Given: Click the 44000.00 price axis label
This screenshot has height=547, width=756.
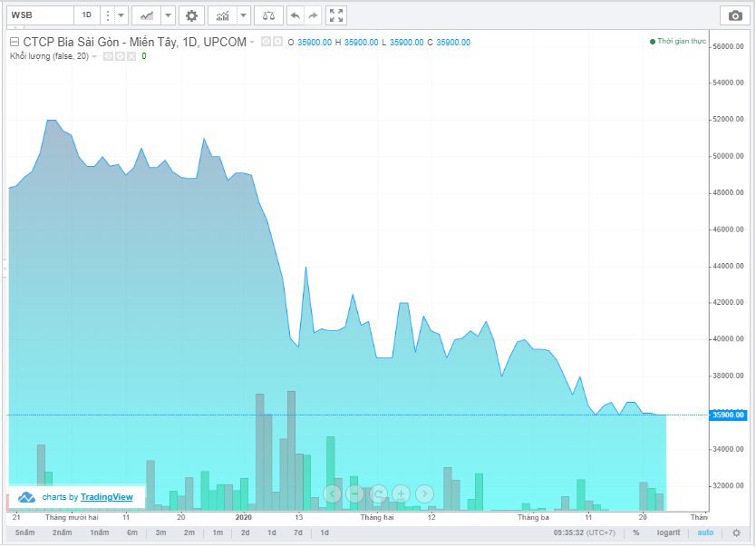Looking at the screenshot, I should click(728, 266).
